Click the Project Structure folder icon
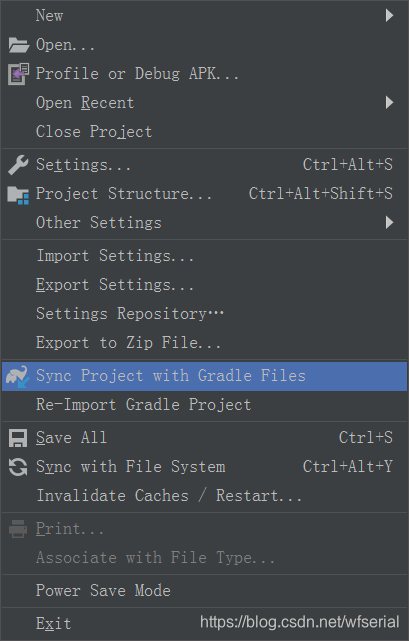409x641 pixels. (x=18, y=195)
